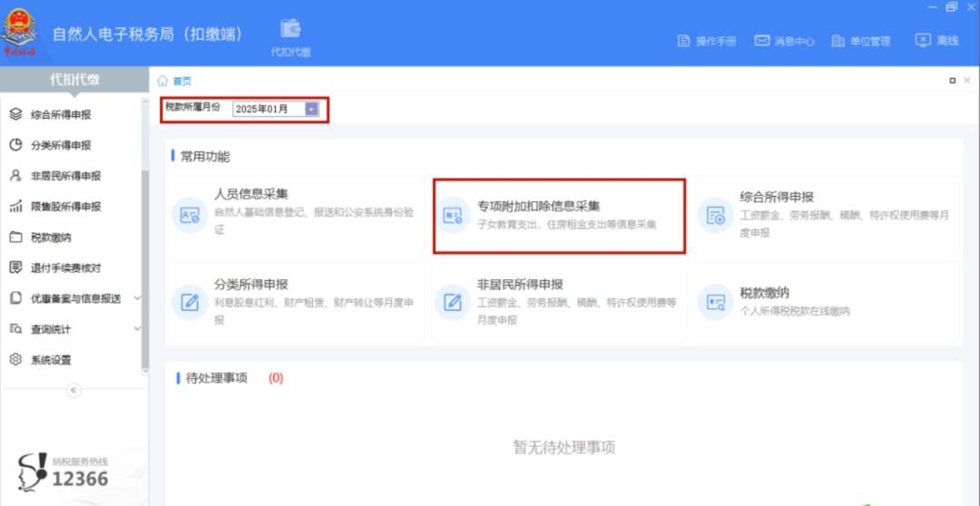The height and width of the screenshot is (506, 980).
Task: Click the 消息中心 envelope icon
Action: (x=761, y=41)
